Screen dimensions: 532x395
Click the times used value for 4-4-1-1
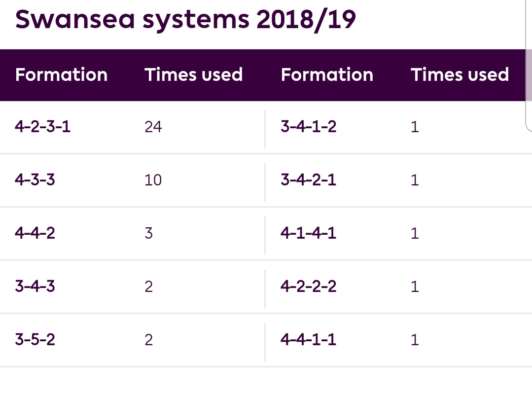415,340
